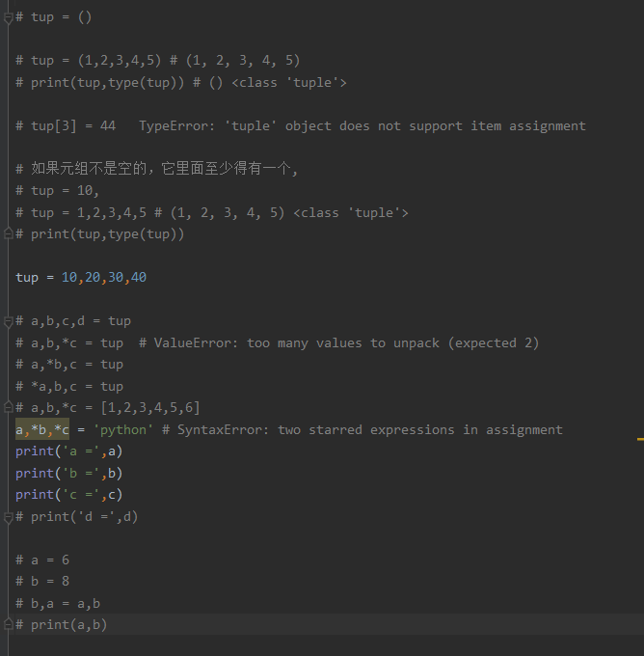Click the Chinese comment line about tuples
Image resolution: width=644 pixels, height=656 pixels.
(156, 169)
